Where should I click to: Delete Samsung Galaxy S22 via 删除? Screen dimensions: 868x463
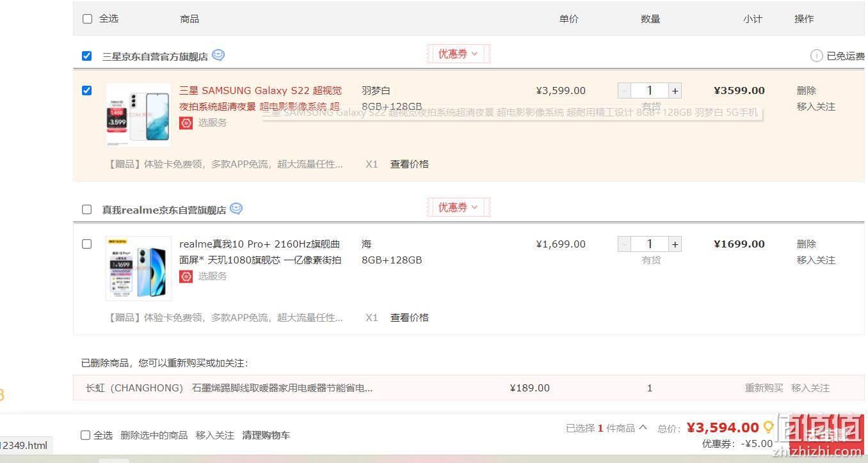pos(807,91)
